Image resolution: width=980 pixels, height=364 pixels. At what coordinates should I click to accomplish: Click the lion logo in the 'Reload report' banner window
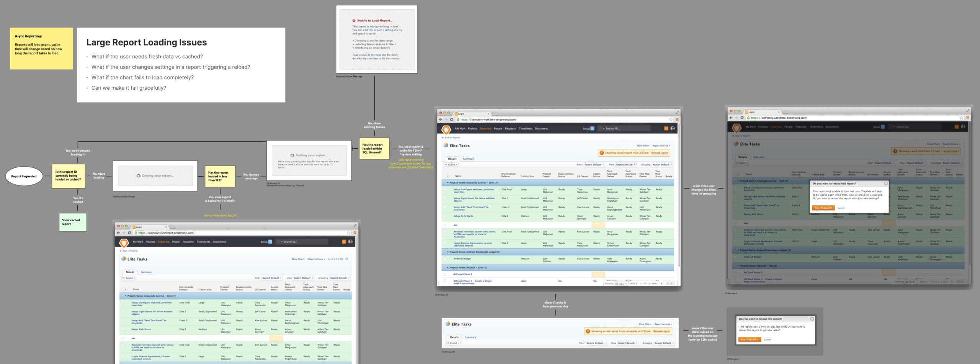pos(446,130)
